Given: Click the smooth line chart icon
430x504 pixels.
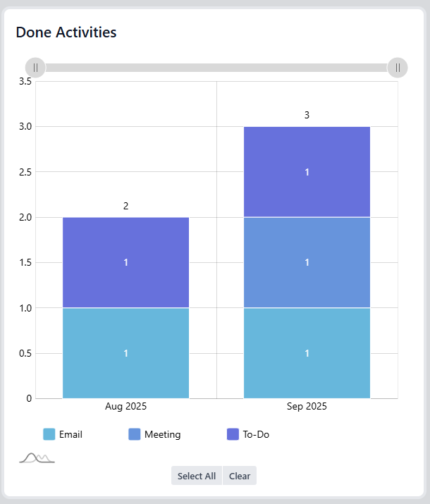Looking at the screenshot, I should 37,458.
